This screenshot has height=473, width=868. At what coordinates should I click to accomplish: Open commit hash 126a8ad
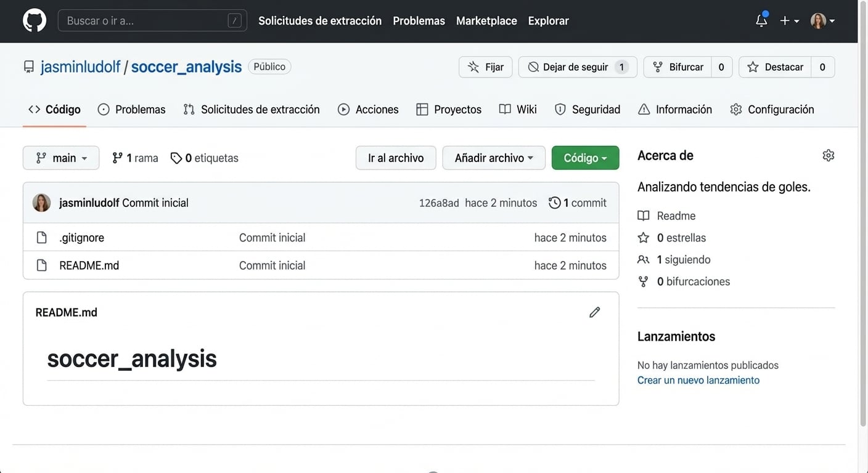(439, 203)
